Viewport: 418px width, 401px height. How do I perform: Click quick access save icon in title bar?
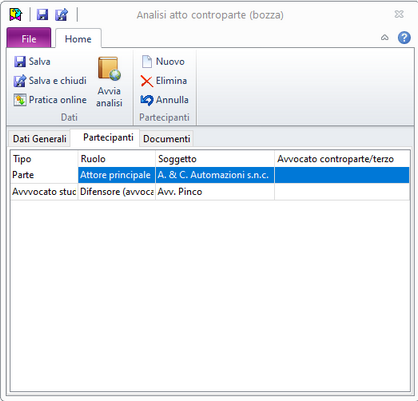pos(42,15)
